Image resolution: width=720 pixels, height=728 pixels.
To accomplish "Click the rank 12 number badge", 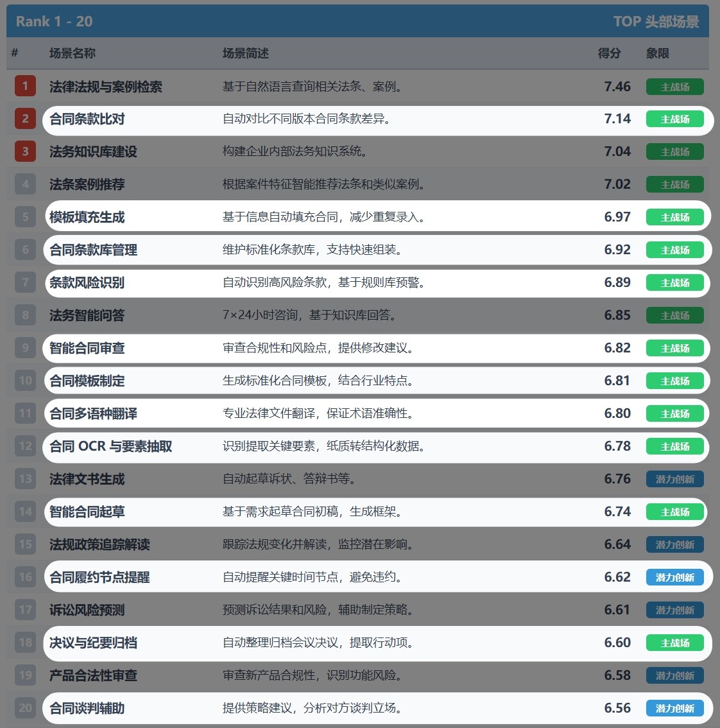I will click(x=25, y=446).
